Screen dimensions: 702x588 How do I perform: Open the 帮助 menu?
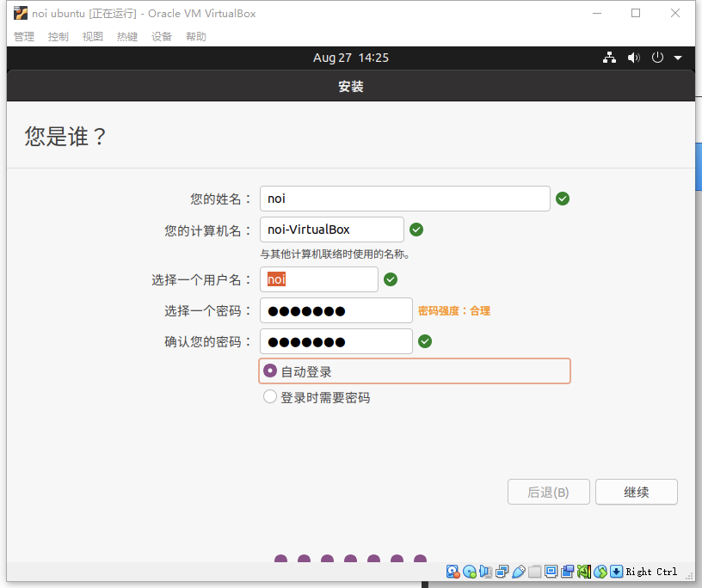click(x=196, y=37)
